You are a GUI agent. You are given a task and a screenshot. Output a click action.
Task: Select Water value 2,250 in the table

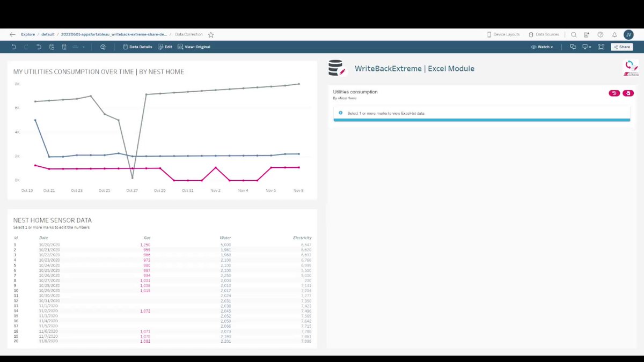point(226,275)
